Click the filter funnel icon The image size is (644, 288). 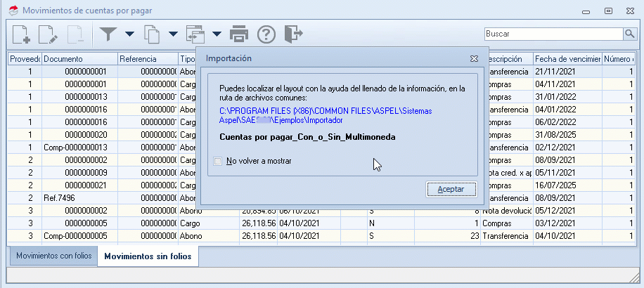point(108,34)
